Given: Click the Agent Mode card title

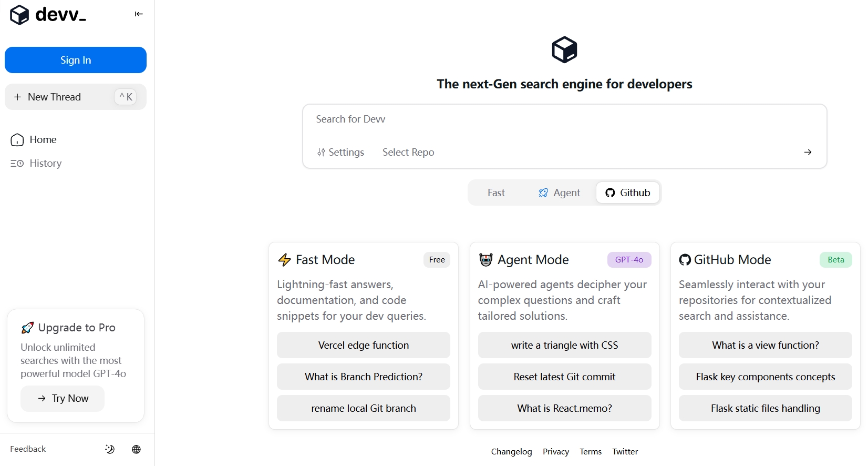Looking at the screenshot, I should point(533,260).
